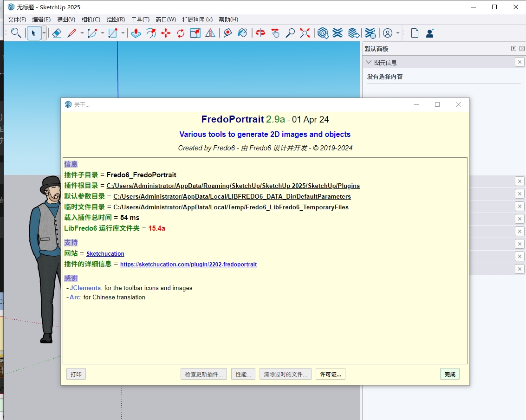Select the Rectangle shape tool

[113, 33]
